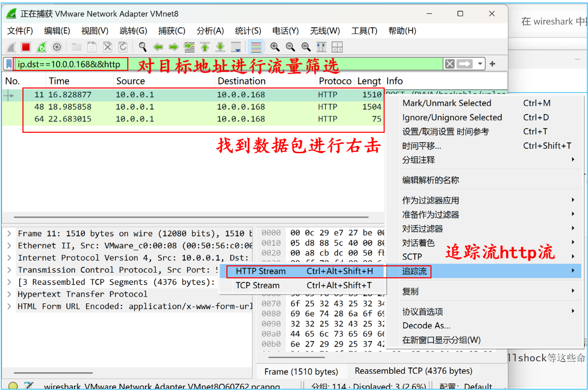Screen dimensions: 588x392
Task: Open the 捕获(C) menu
Action: click(172, 31)
